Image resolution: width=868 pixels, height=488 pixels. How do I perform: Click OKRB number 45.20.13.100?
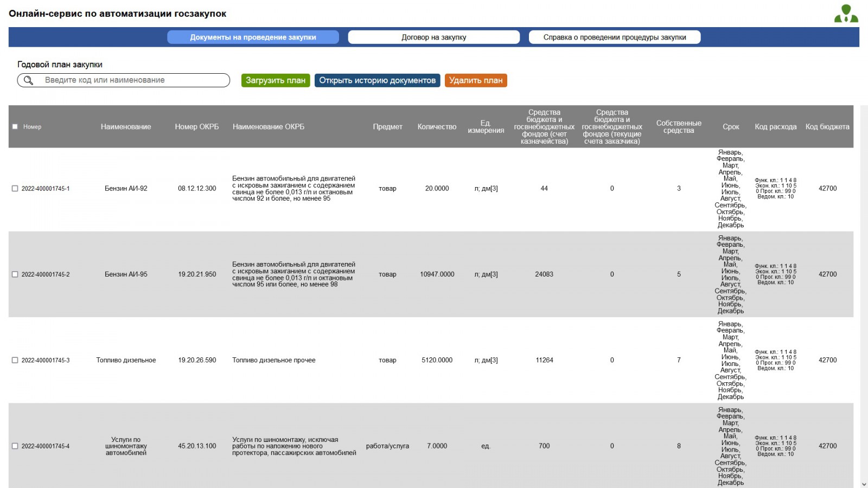197,446
